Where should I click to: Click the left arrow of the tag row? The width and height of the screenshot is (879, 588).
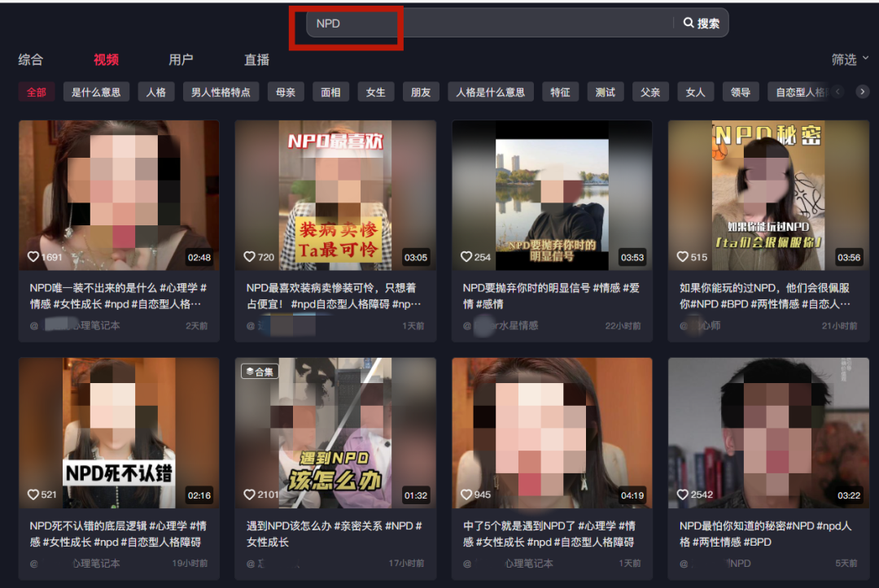pyautogui.click(x=838, y=91)
